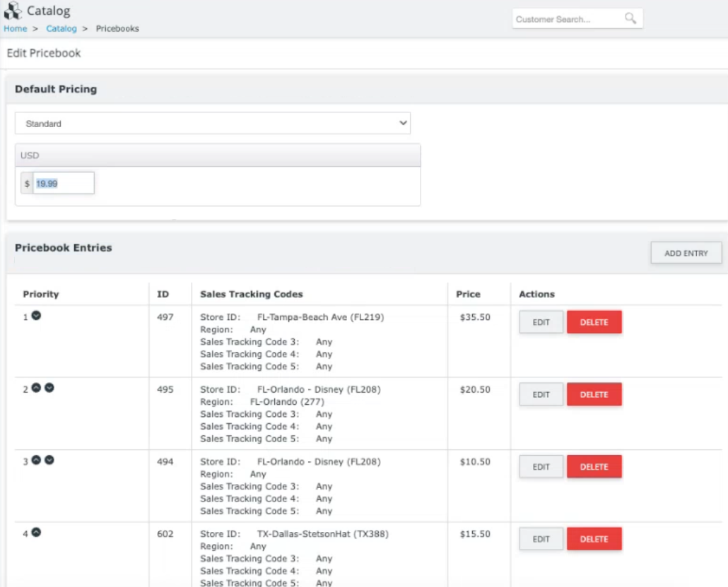
Task: Click the USD price input field
Action: point(63,183)
